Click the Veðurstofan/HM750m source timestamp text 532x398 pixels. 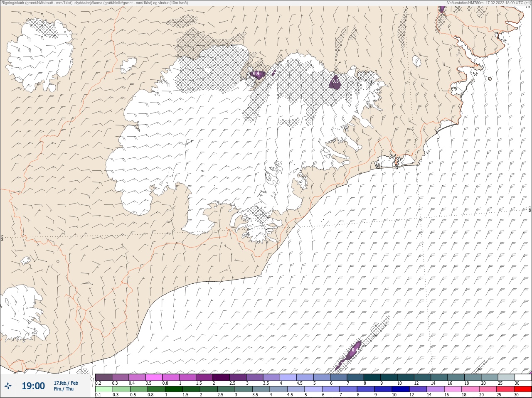point(489,2)
